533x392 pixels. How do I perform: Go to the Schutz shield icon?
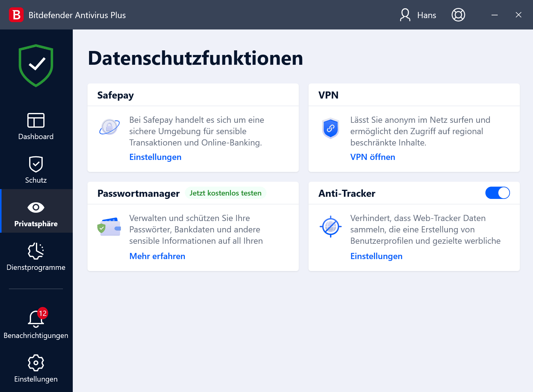click(36, 164)
